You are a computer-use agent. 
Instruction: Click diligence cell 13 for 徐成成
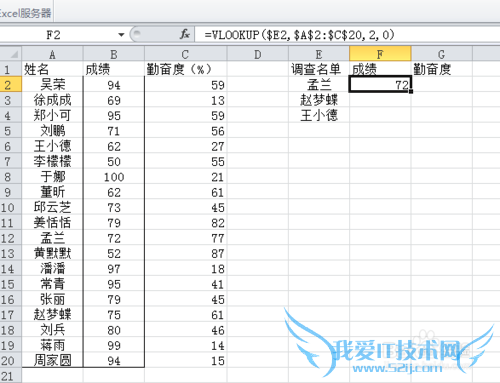(x=186, y=100)
